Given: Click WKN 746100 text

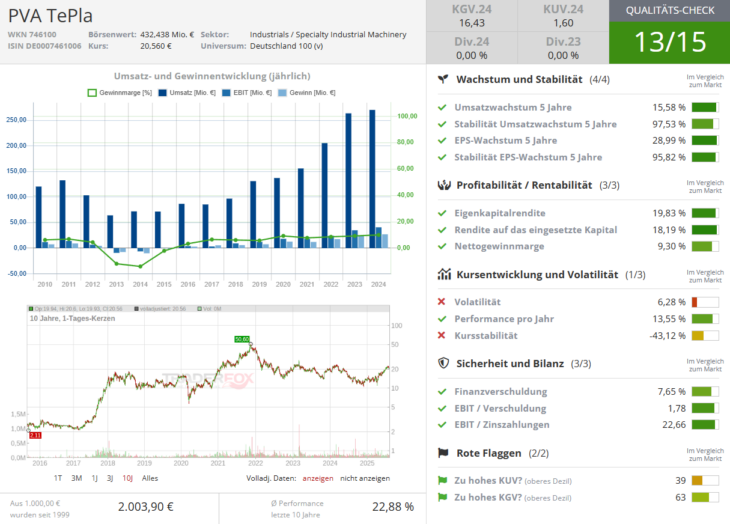Looking at the screenshot, I should coord(32,34).
